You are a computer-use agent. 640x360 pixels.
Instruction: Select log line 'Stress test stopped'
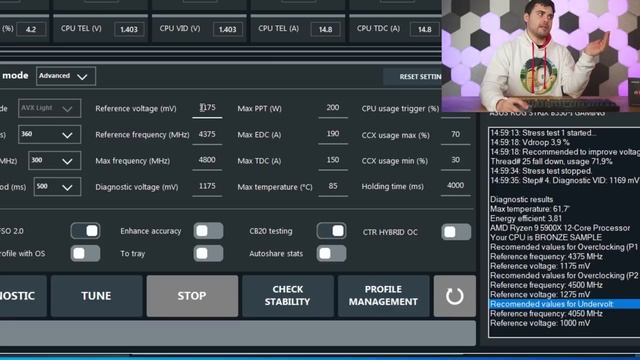click(541, 171)
